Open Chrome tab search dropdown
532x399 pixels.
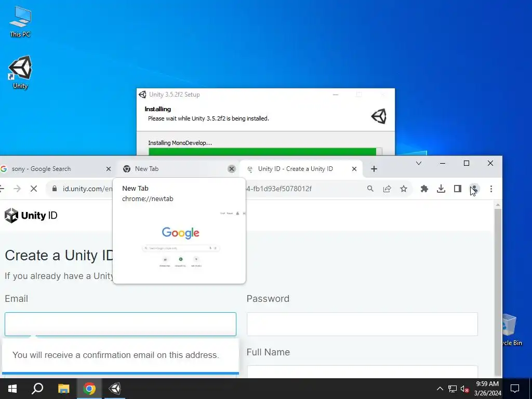[419, 163]
